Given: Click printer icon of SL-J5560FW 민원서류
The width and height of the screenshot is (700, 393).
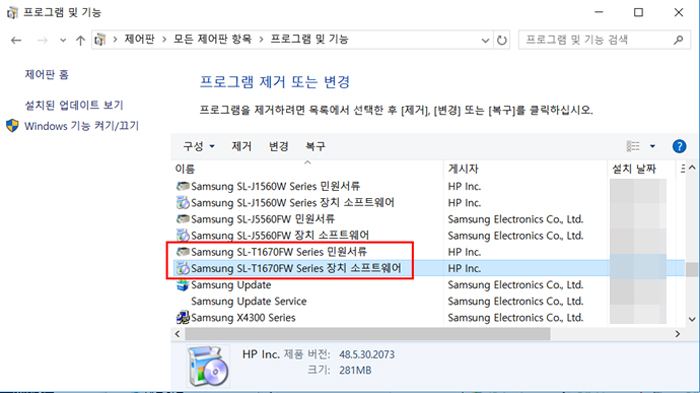Looking at the screenshot, I should pyautogui.click(x=183, y=219).
